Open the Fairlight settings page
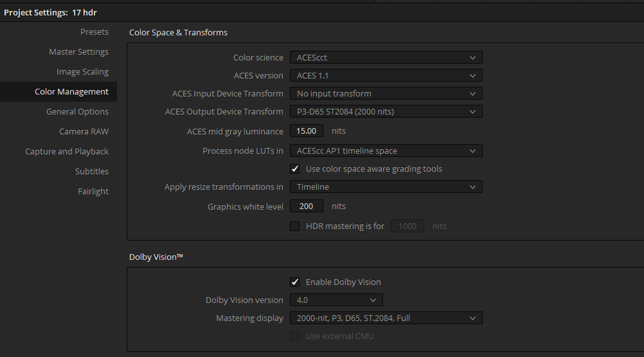 93,191
